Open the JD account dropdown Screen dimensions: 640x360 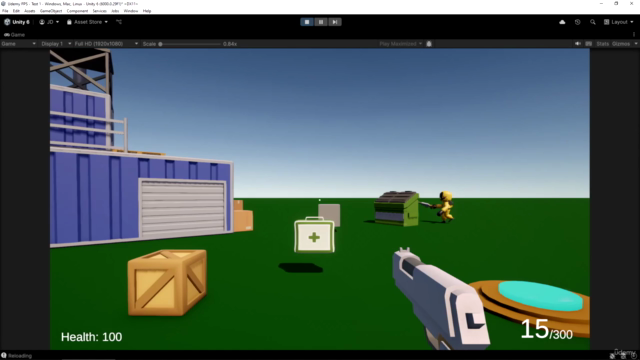pos(49,22)
